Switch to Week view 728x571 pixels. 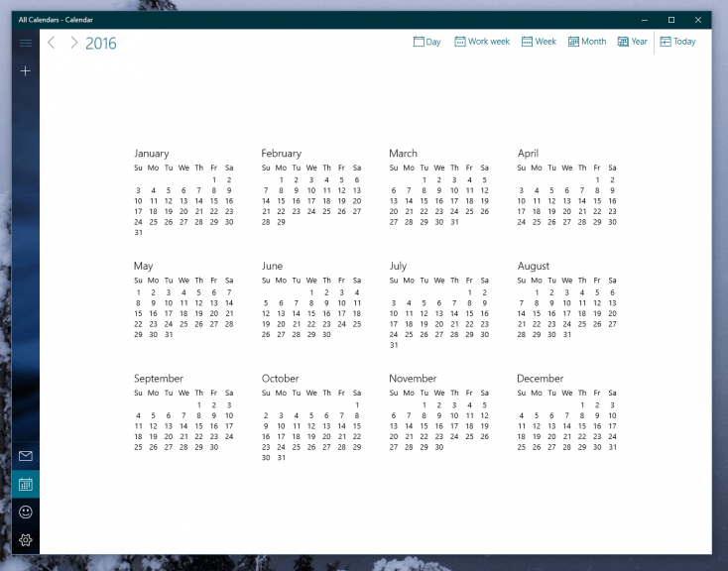pyautogui.click(x=539, y=42)
